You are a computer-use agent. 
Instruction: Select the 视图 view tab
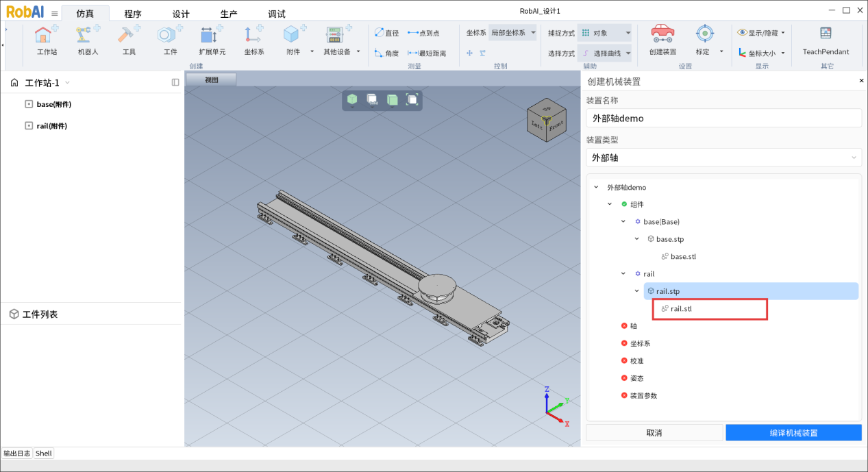click(x=211, y=79)
